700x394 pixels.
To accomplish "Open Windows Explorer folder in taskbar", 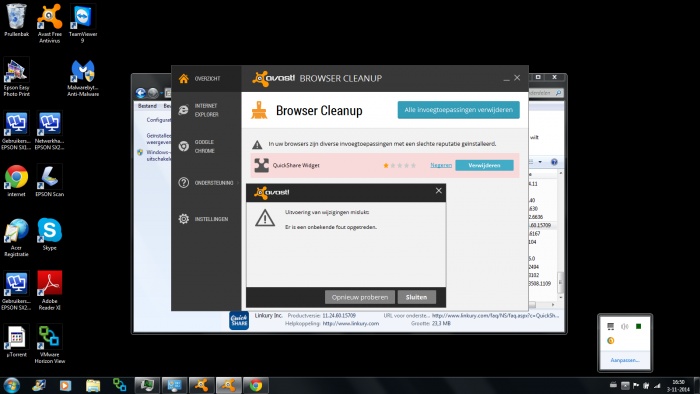I will [93, 385].
